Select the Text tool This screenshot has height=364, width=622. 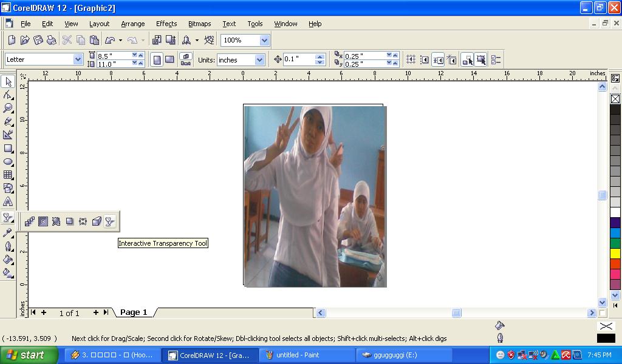pyautogui.click(x=8, y=201)
